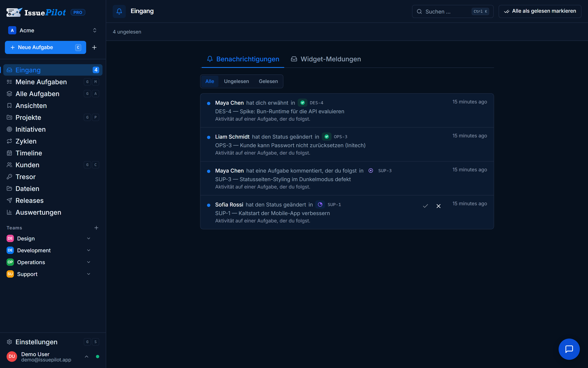Switch to the Widget-Meldungen tab

(x=326, y=59)
